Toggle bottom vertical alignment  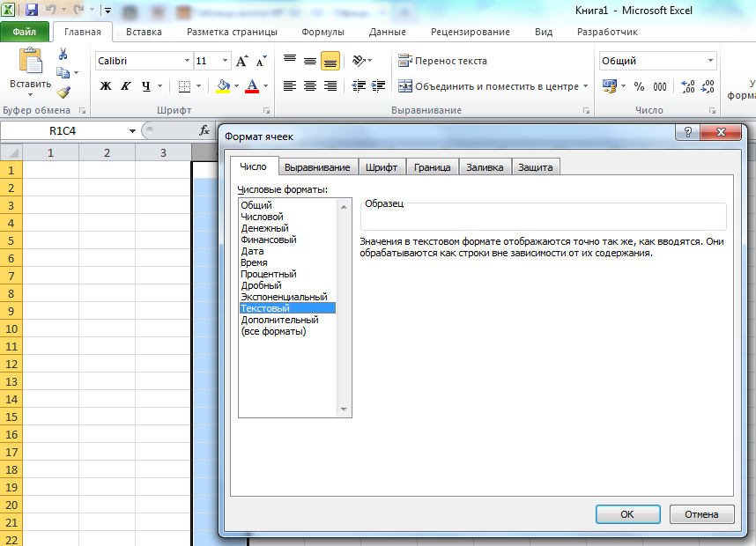point(330,61)
